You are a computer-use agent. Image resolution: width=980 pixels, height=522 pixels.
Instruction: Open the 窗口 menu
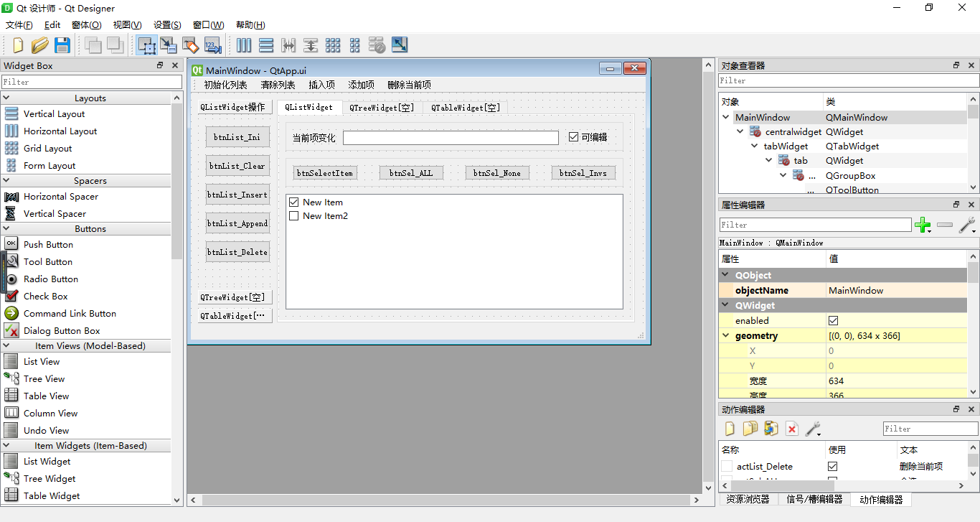point(207,24)
